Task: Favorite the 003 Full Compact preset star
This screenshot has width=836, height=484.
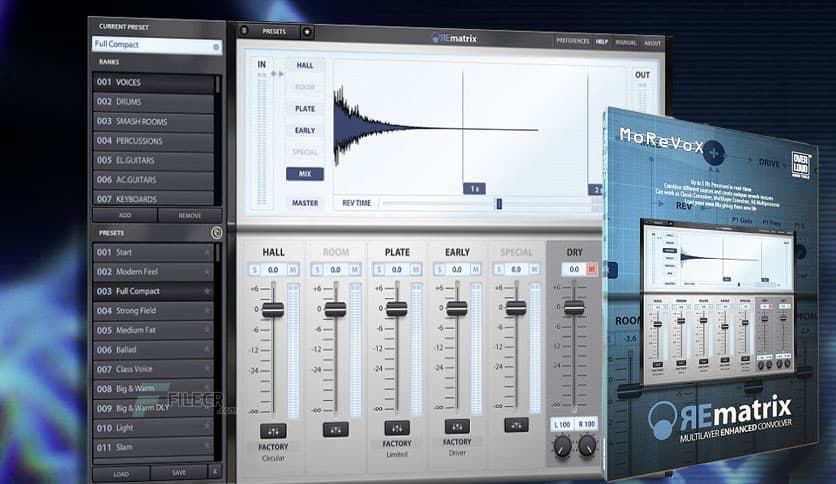Action: [207, 291]
